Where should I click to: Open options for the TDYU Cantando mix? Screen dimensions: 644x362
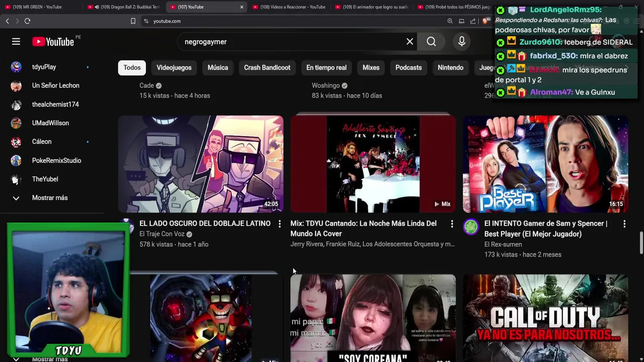point(452,224)
